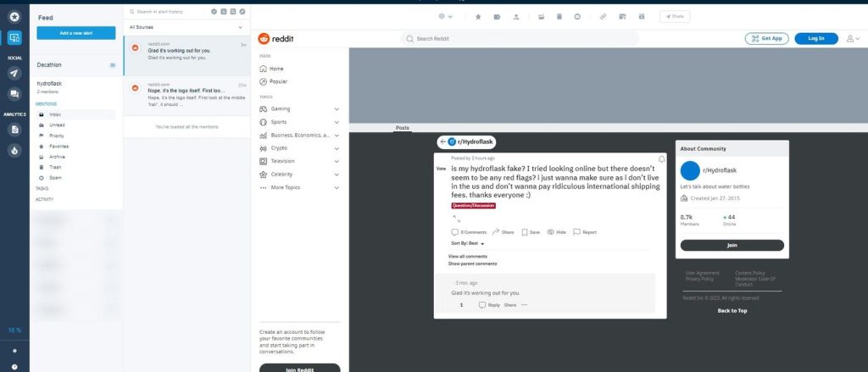The height and width of the screenshot is (372, 868).
Task: Open the chat bubbles icon under Social
Action: [x=14, y=94]
